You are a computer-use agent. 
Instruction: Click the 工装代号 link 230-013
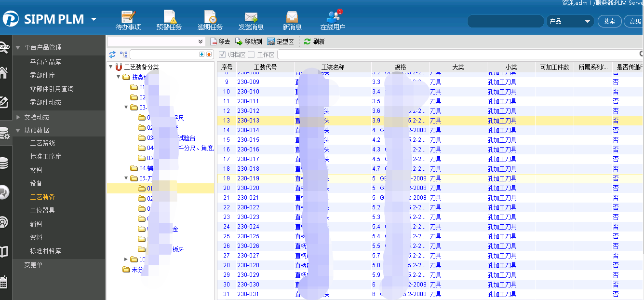click(x=248, y=121)
